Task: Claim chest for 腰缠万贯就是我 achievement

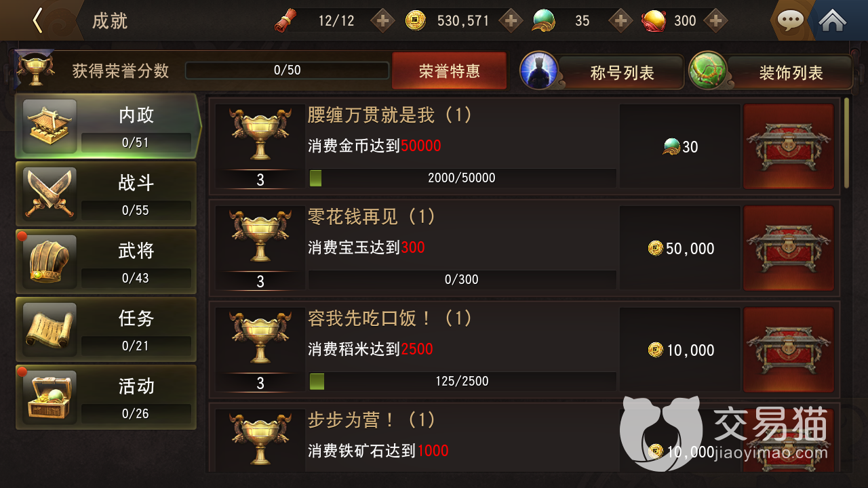Action: point(789,146)
